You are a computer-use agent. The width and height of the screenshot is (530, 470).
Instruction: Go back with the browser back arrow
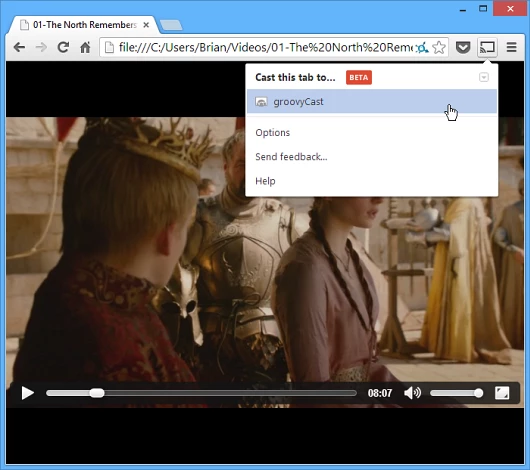coord(19,47)
